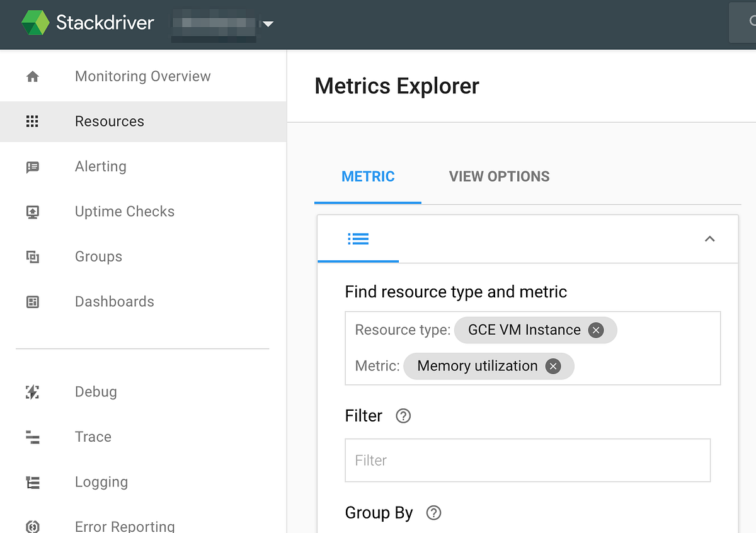Remove the Memory utilization metric chip

(x=553, y=366)
